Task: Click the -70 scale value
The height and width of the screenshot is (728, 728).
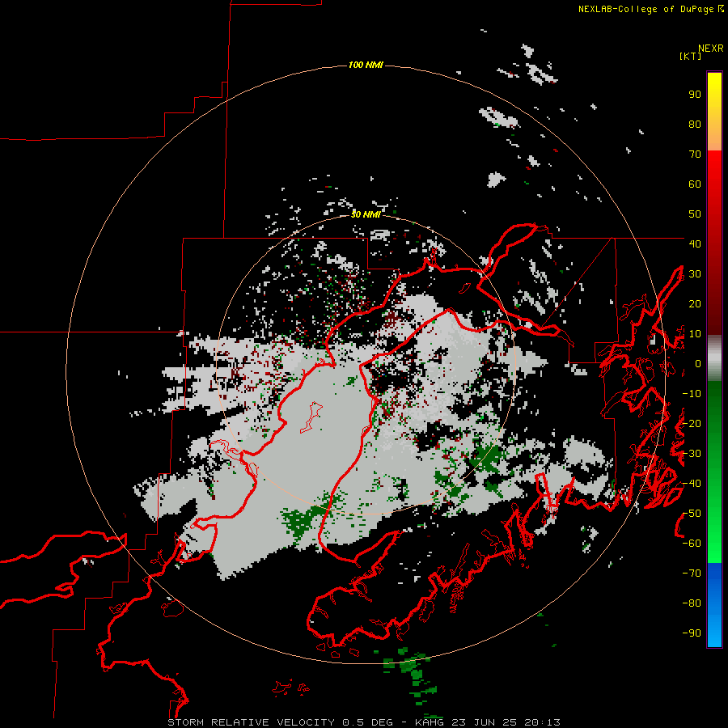Action: tap(692, 574)
